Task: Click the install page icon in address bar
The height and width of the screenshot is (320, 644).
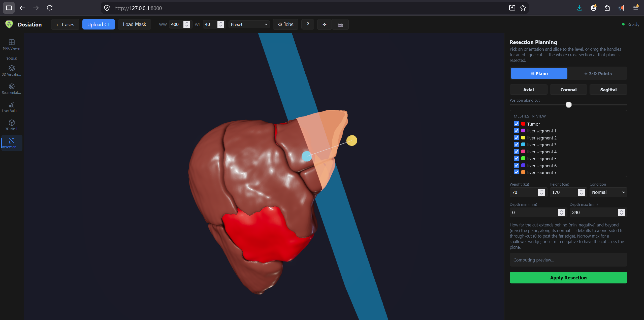Action: click(512, 8)
